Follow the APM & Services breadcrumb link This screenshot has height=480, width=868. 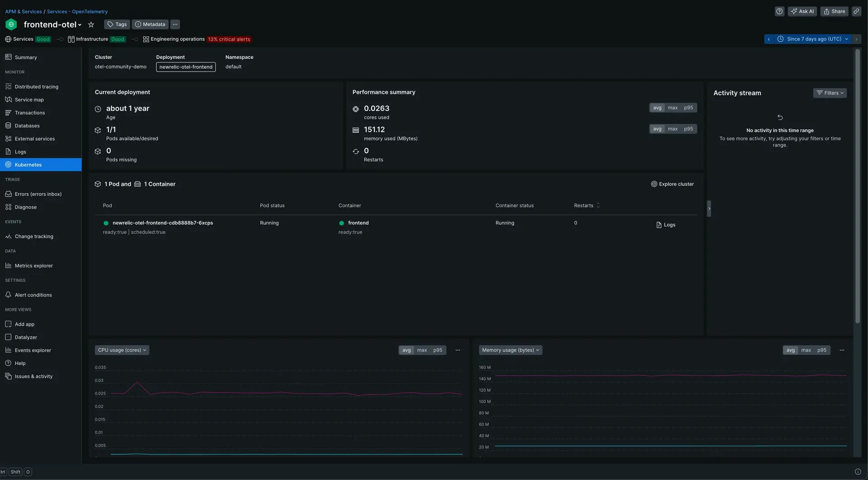point(24,12)
